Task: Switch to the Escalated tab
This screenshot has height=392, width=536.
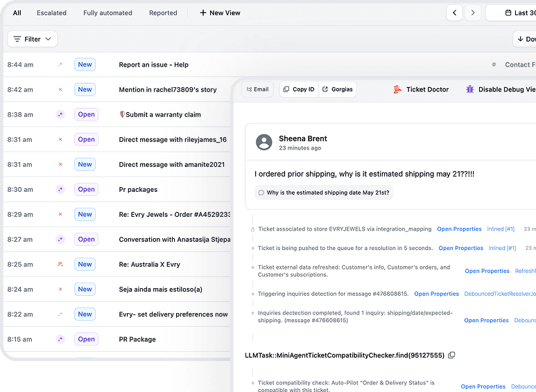Action: pos(51,12)
